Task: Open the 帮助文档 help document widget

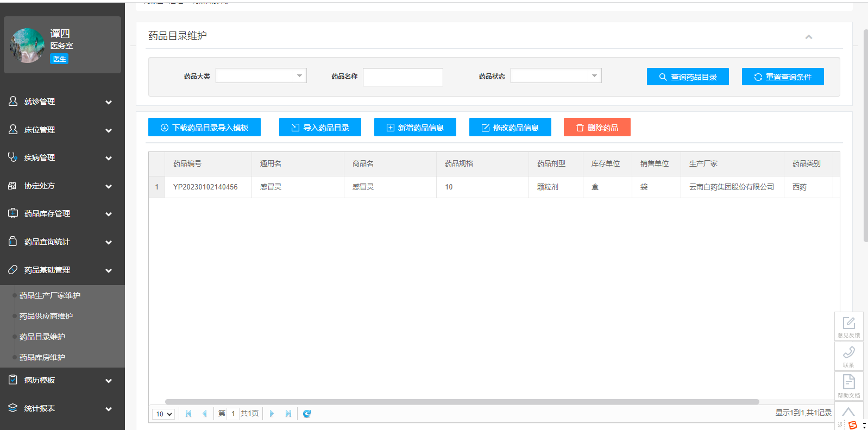Action: (x=848, y=386)
